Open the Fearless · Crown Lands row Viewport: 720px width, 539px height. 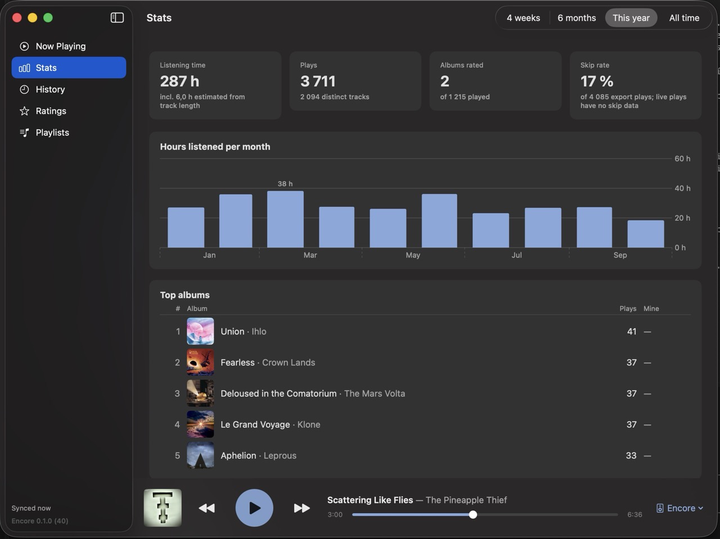pyautogui.click(x=425, y=362)
